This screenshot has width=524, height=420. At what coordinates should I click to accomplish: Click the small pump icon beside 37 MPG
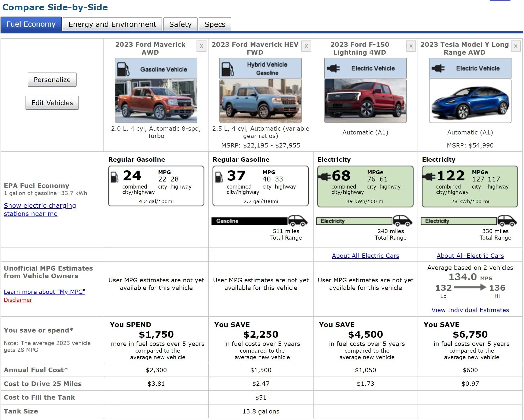219,177
